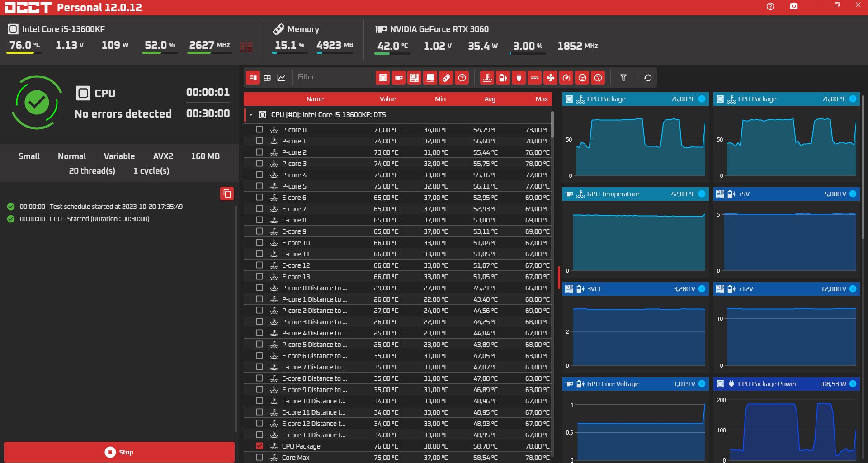Click the graph panel vertical scrollbar

(x=863, y=167)
